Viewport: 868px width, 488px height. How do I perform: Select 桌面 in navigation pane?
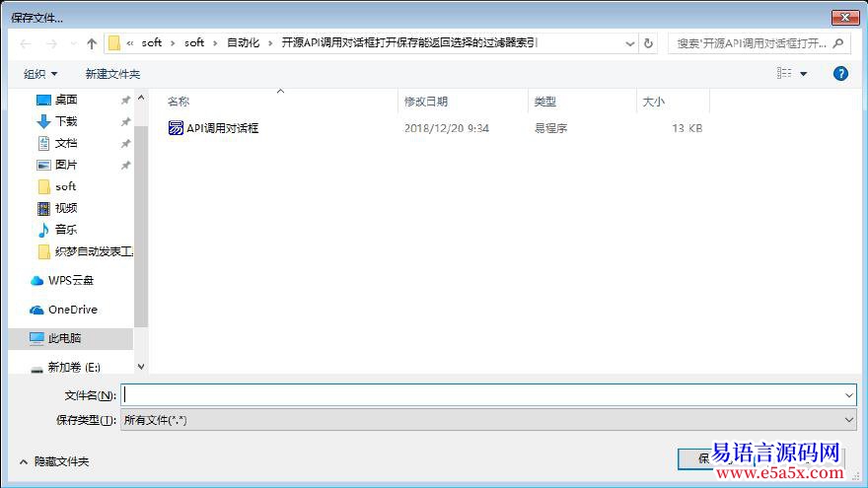(x=66, y=100)
